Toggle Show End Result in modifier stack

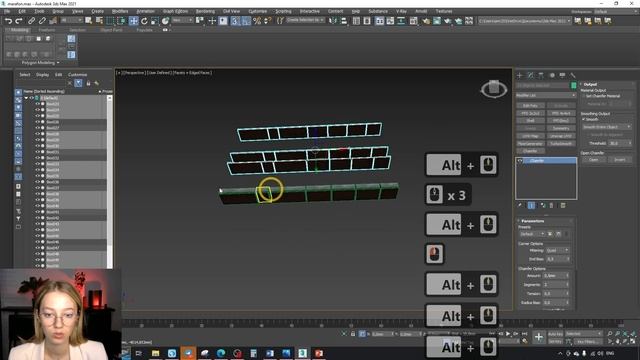pos(531,205)
